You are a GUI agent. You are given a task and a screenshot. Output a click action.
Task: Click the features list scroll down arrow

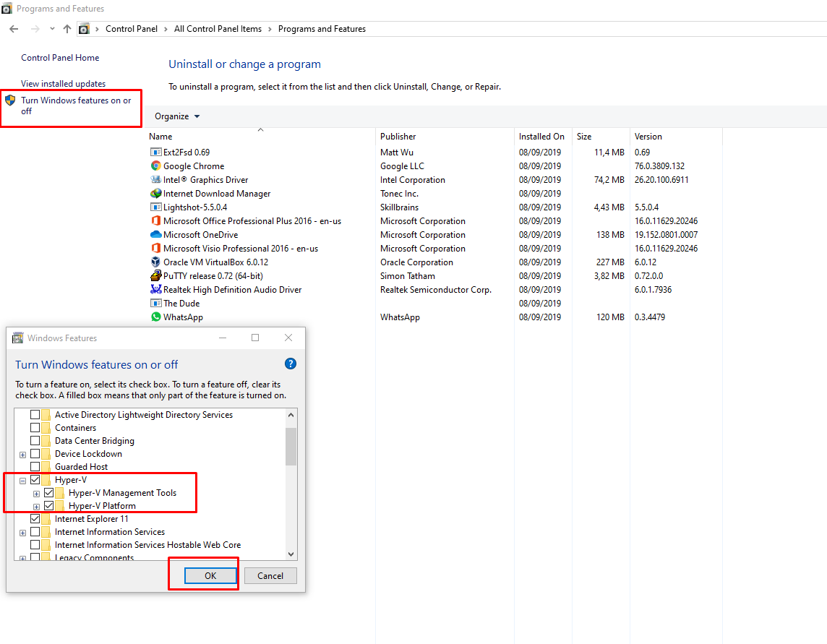point(291,554)
